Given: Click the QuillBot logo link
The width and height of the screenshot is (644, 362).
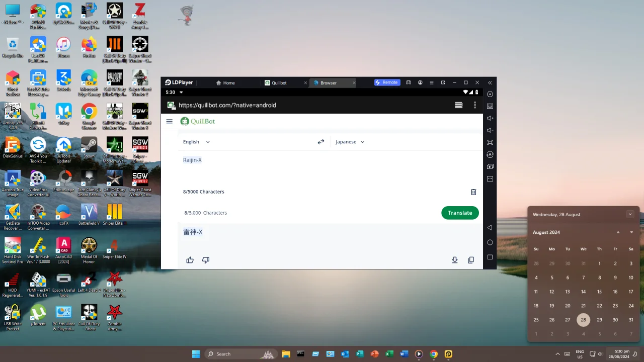Looking at the screenshot, I should coord(198,121).
